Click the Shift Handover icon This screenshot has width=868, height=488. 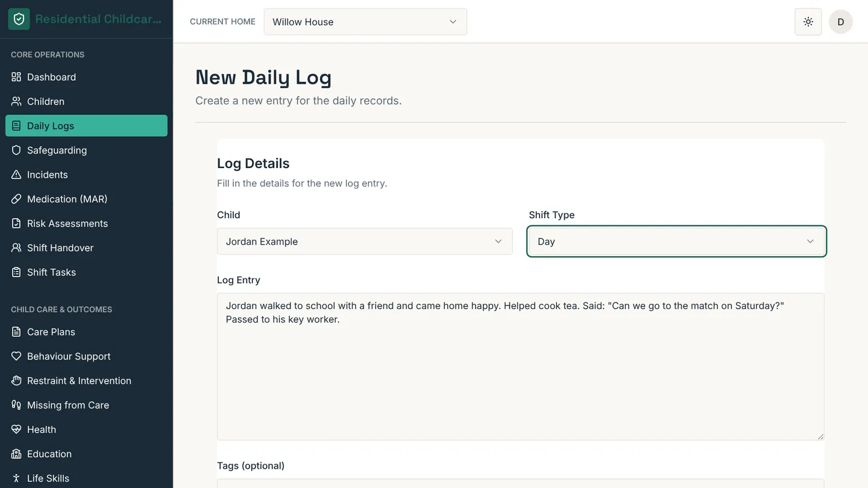click(16, 248)
